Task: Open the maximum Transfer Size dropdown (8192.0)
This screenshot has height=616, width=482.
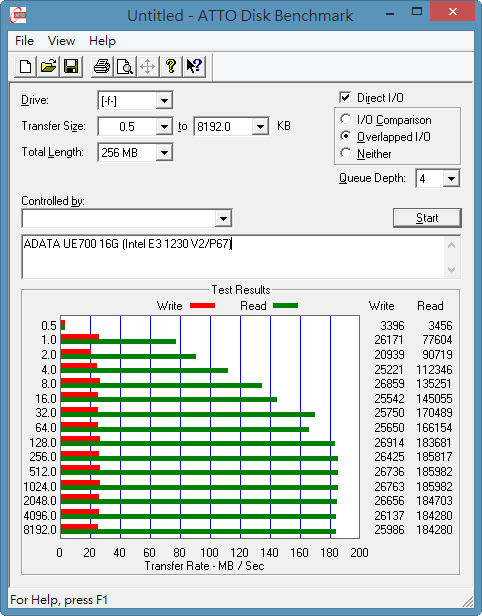Action: coord(260,126)
